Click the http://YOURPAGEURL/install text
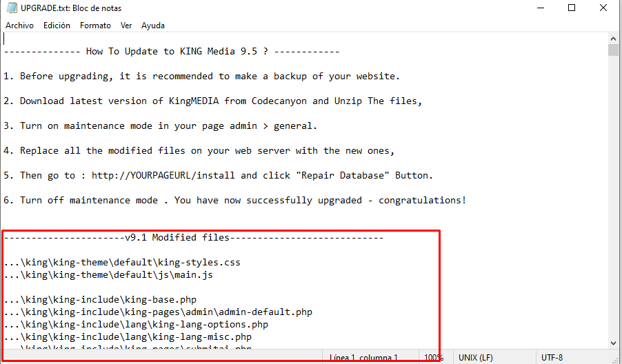The image size is (622, 364). click(163, 176)
